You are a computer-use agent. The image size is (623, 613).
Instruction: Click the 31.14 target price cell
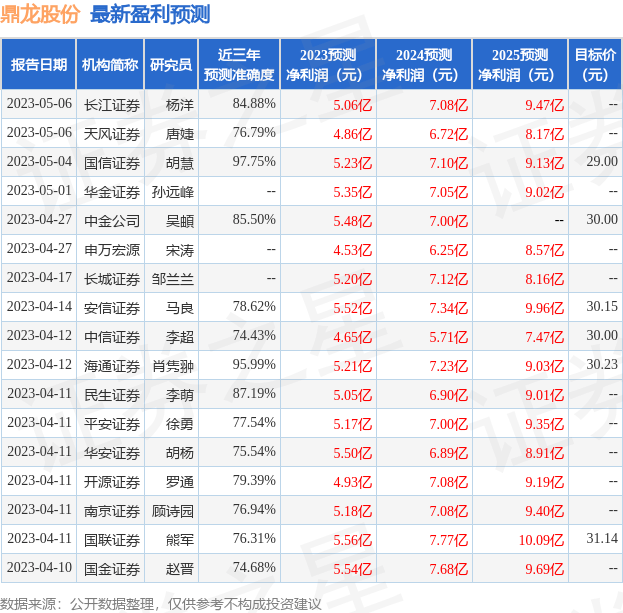click(602, 539)
